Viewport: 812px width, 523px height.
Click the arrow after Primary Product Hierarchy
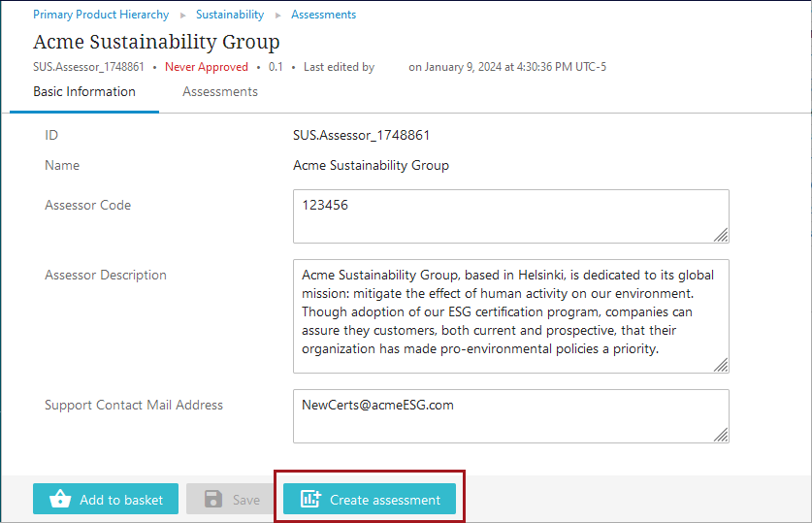[x=182, y=16]
